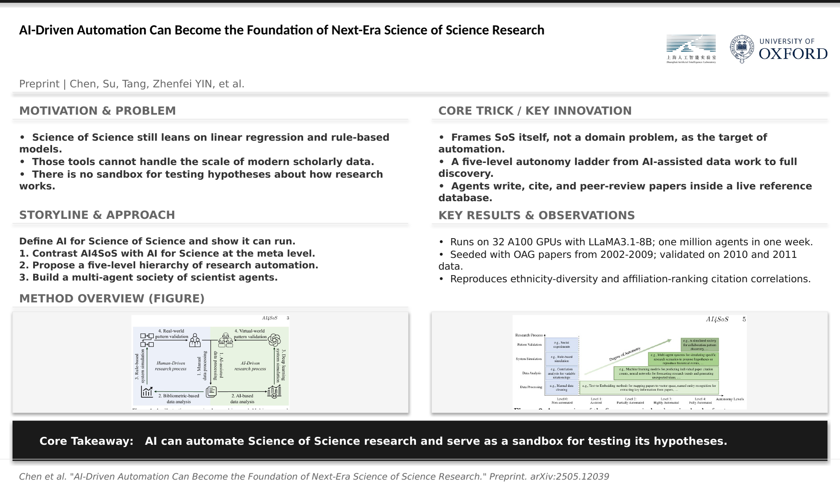Click 'AI-Driven research process' label in Figure 1
The image size is (840, 504).
click(250, 366)
